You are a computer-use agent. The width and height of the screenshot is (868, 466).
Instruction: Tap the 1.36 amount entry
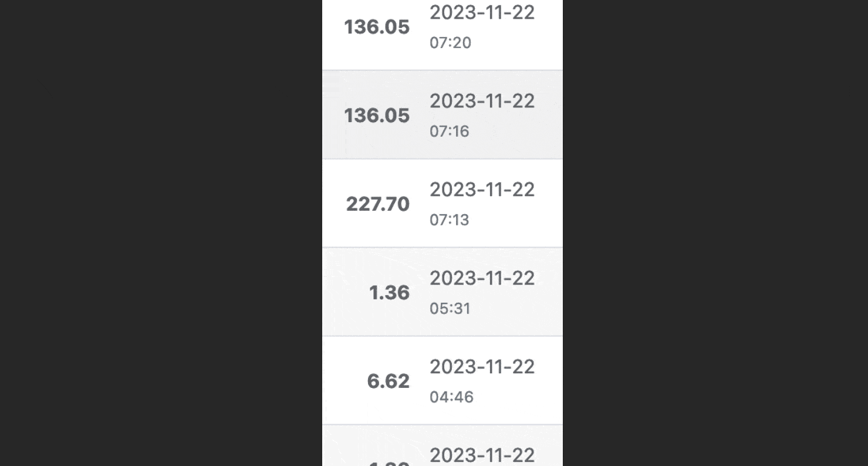389,293
